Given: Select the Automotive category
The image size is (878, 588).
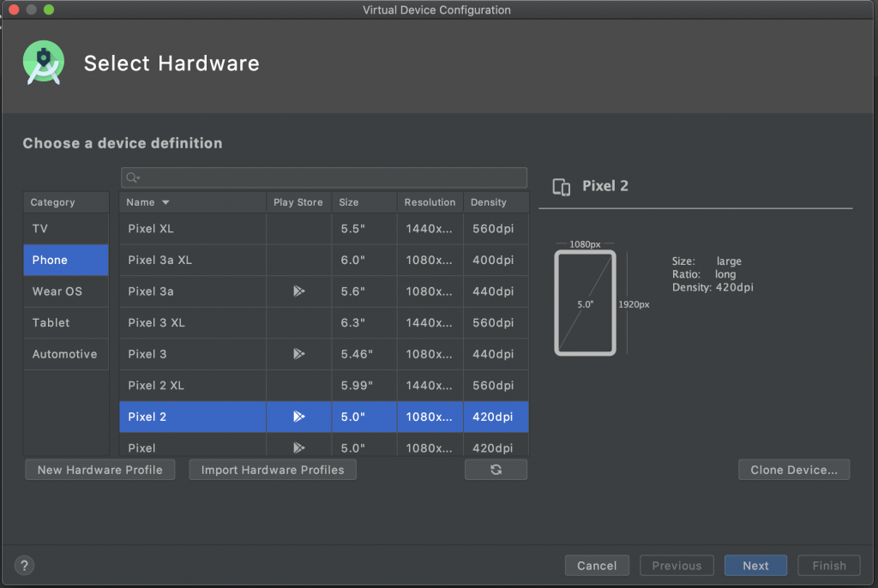Looking at the screenshot, I should (66, 354).
